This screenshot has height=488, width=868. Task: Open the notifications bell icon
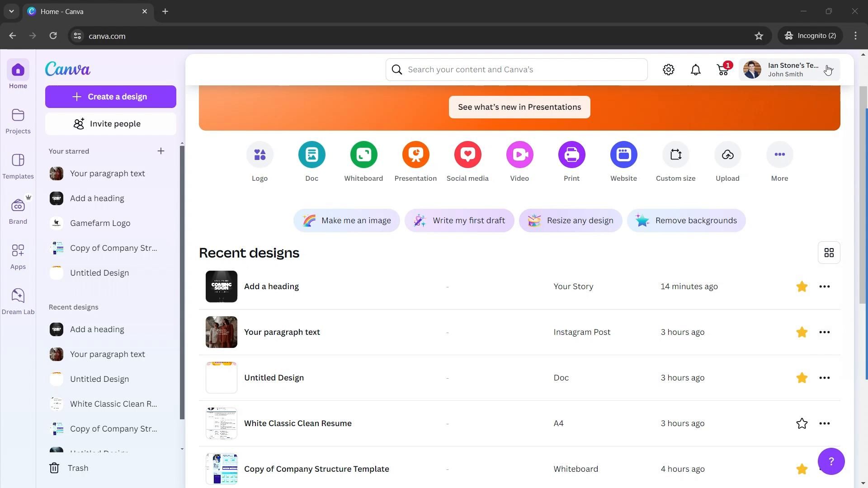point(695,70)
